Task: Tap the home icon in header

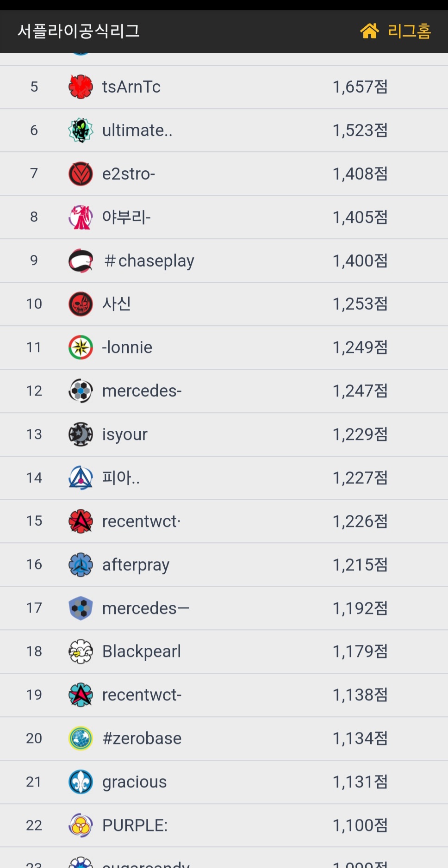Action: [x=369, y=31]
